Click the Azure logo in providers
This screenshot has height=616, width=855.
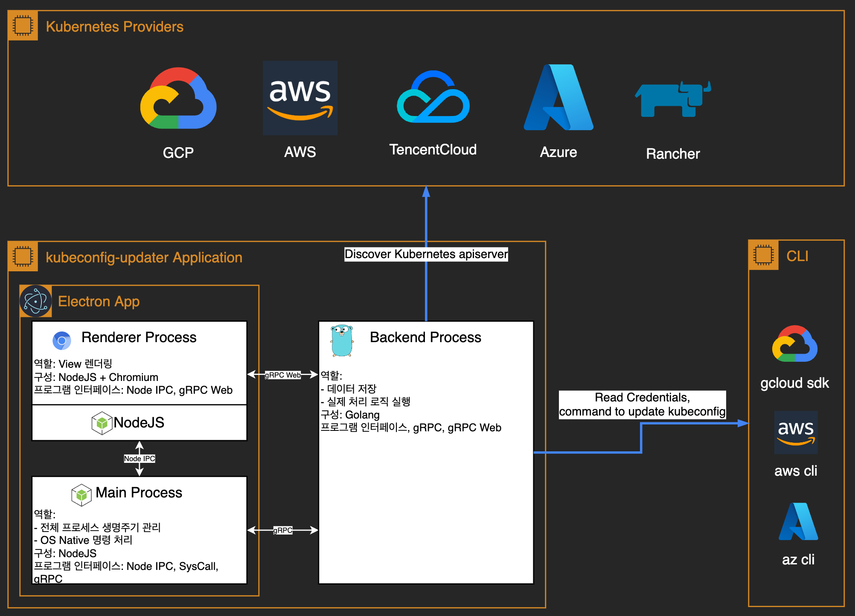(x=558, y=98)
